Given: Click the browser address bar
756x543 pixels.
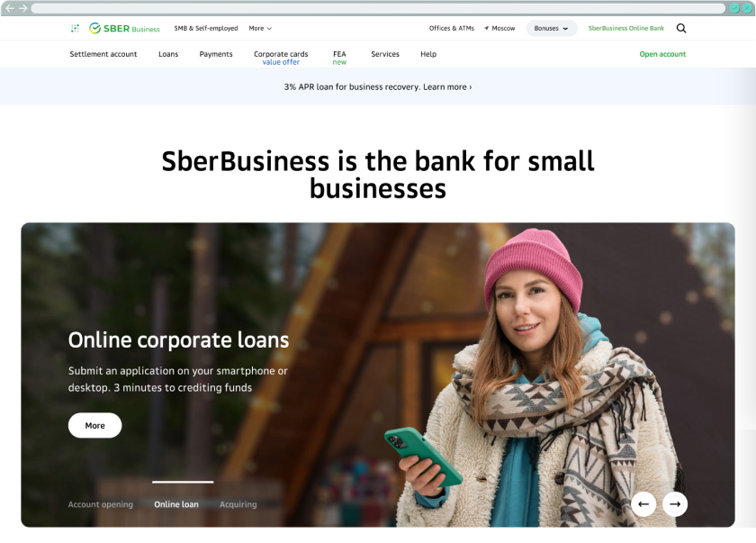Looking at the screenshot, I should pos(378,8).
